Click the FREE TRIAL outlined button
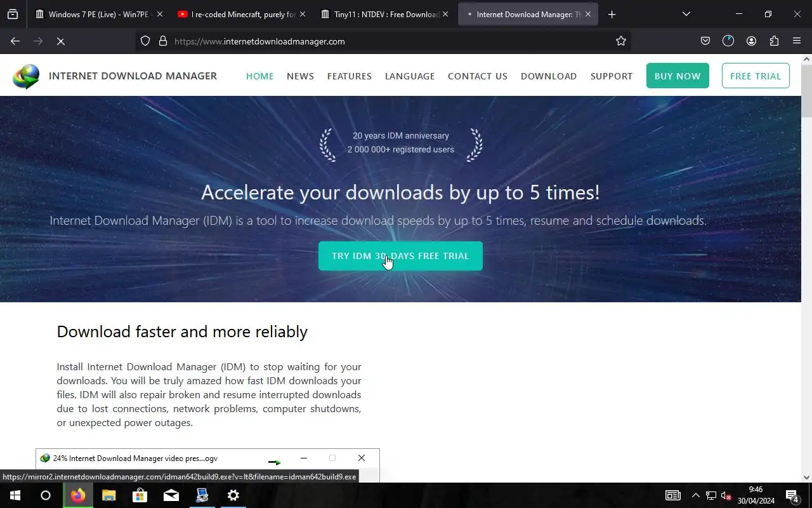Screen dimensions: 812x508 point(756,76)
